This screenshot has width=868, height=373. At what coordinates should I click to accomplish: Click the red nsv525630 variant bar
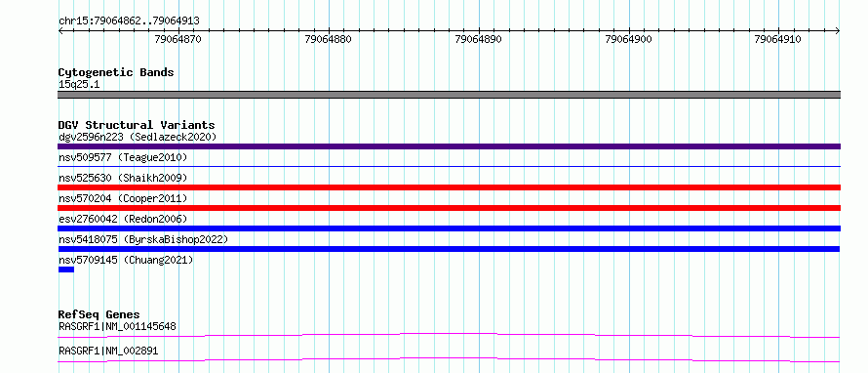click(449, 187)
